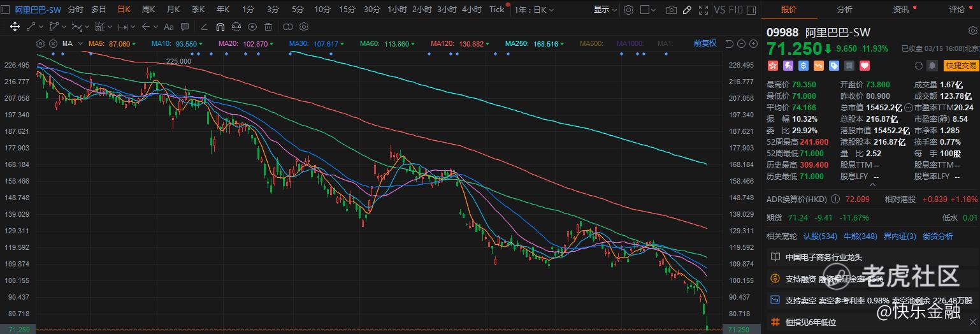This screenshot has height=334, width=980.
Task: Refresh quote with circular arrow icon
Action: [918, 65]
